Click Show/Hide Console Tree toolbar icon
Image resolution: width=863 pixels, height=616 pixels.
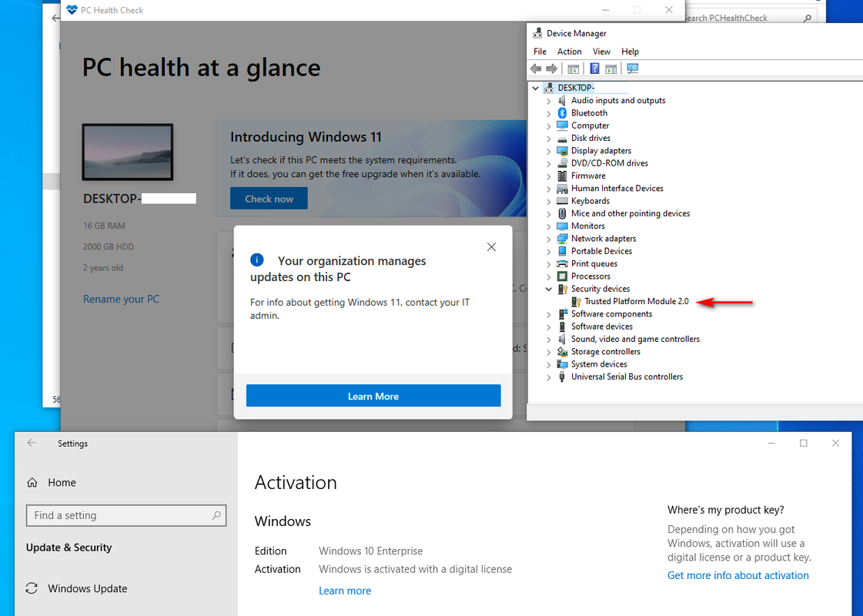(573, 69)
